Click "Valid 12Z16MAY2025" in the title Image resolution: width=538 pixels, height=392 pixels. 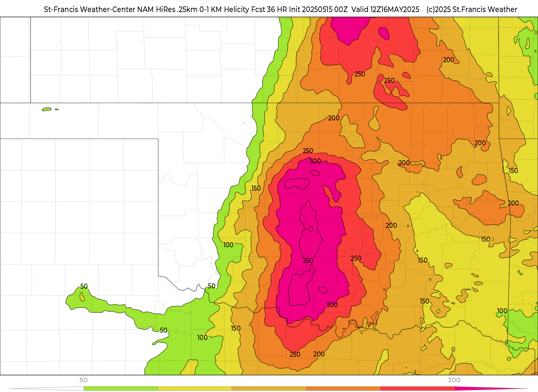click(x=385, y=10)
